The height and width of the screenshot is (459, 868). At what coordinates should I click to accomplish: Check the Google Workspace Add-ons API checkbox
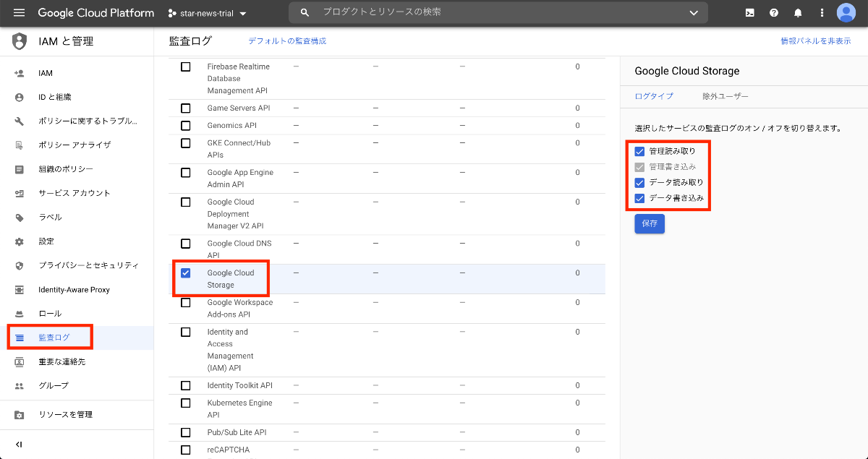tap(186, 303)
